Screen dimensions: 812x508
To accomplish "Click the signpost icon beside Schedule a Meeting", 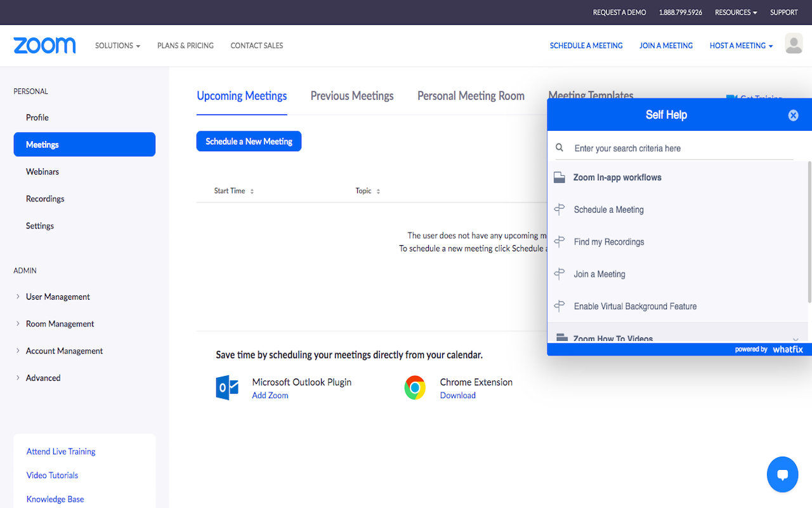I will coord(559,209).
